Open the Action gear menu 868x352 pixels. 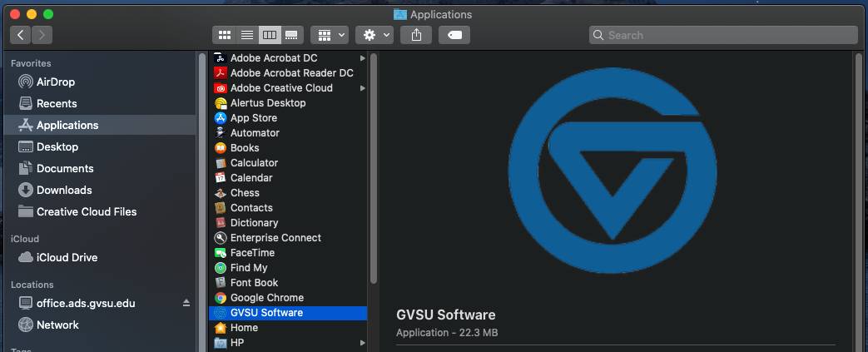374,35
